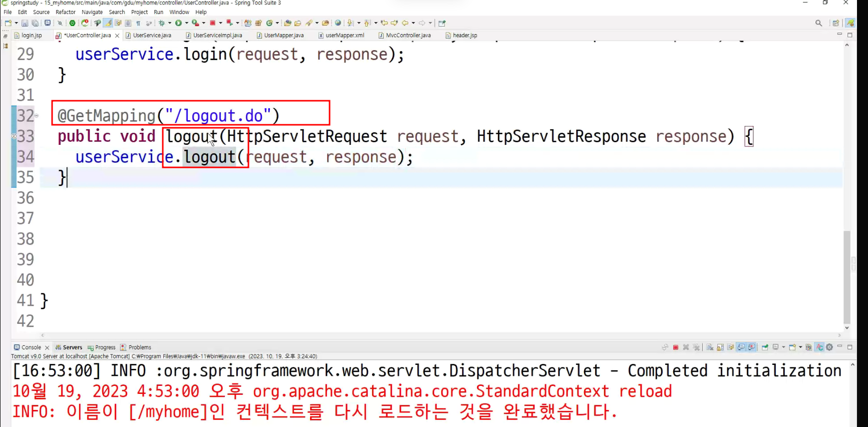Toggle Word Wrap in Console toolbar

pyautogui.click(x=731, y=347)
